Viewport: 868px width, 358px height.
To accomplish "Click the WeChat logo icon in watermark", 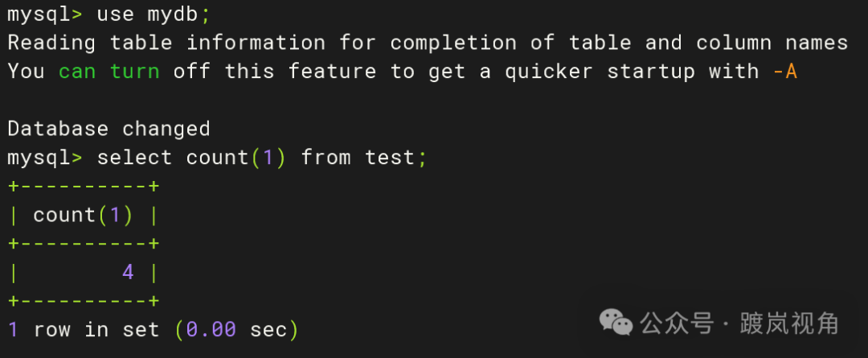I will tap(616, 323).
